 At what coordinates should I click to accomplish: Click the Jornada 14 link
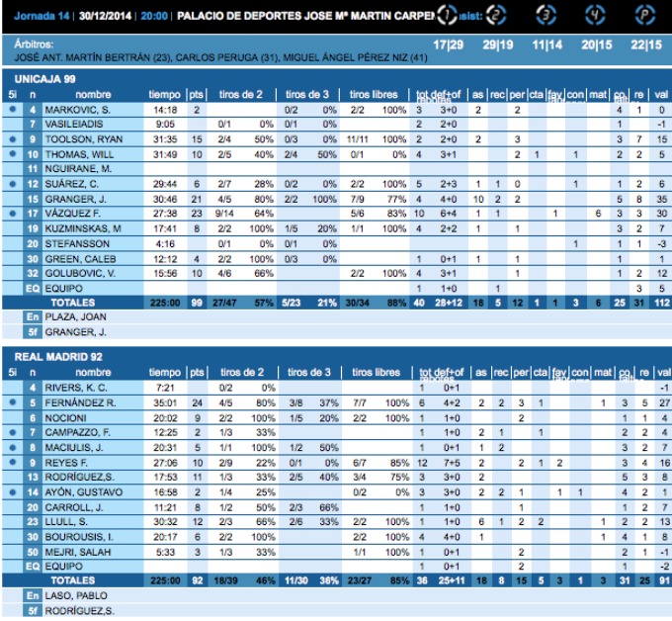click(x=42, y=16)
